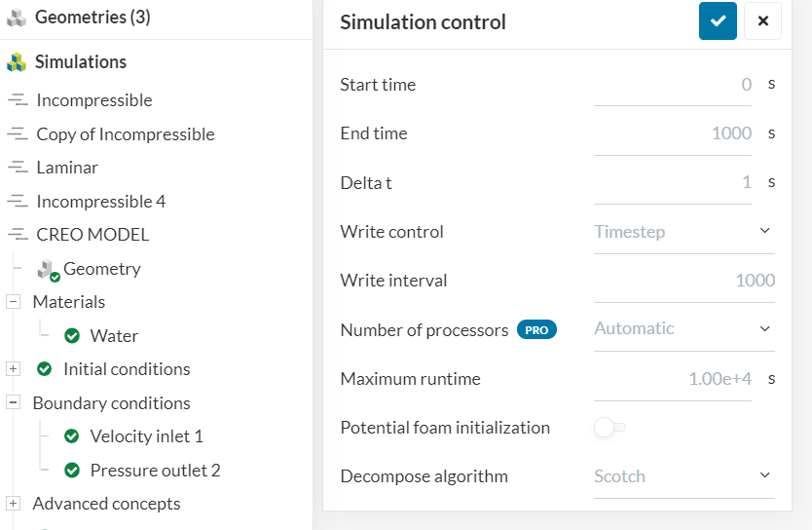Collapse the Materials tree node
Image resolution: width=812 pixels, height=530 pixels.
click(x=14, y=302)
